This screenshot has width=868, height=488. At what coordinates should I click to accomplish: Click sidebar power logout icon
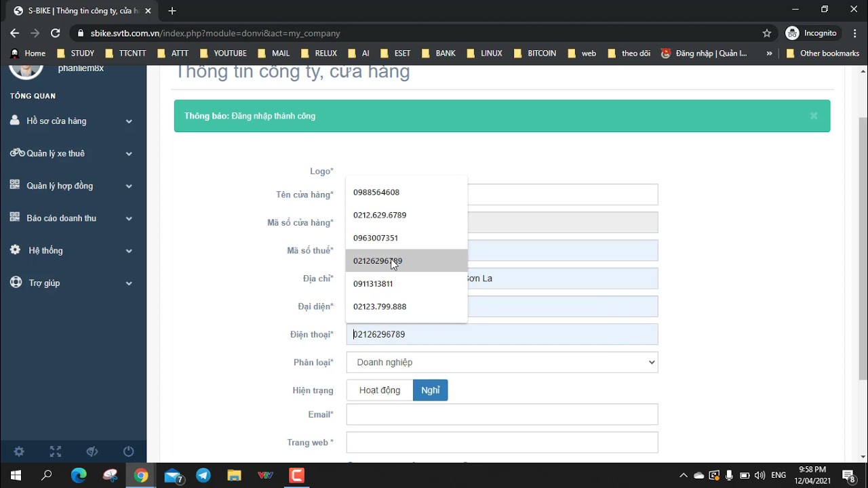click(129, 451)
